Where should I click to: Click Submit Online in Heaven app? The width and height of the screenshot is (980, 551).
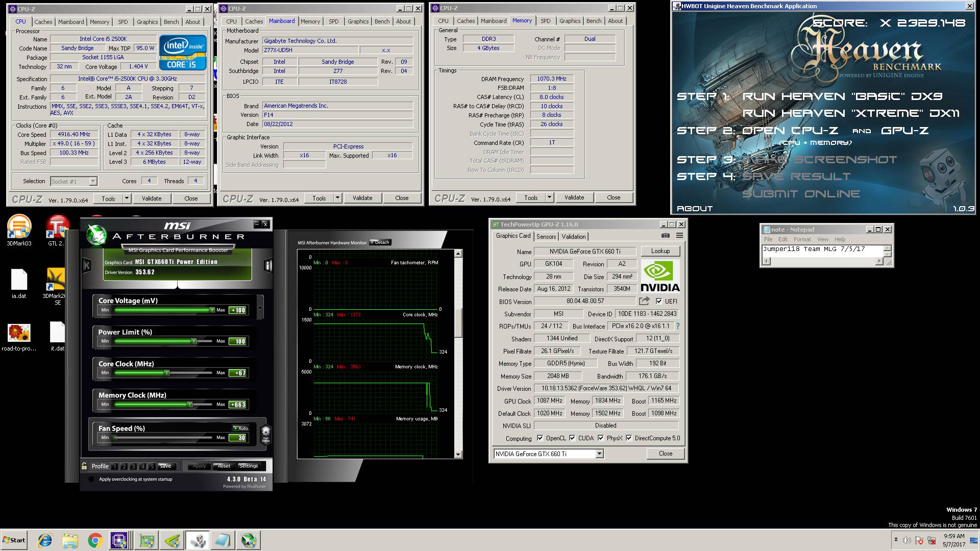[x=801, y=194]
